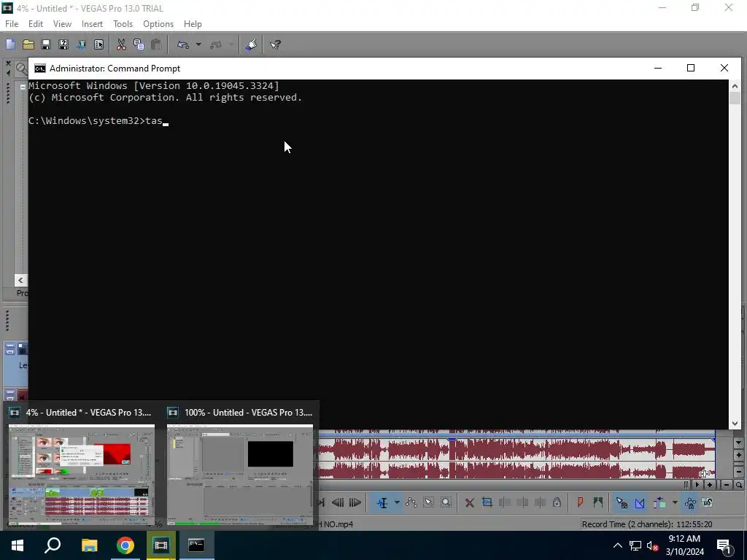Open the File menu
The height and width of the screenshot is (560, 747).
pos(12,24)
